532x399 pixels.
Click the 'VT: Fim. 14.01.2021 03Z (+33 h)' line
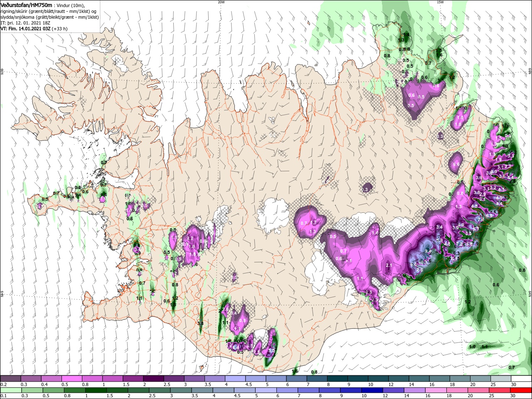click(x=34, y=29)
